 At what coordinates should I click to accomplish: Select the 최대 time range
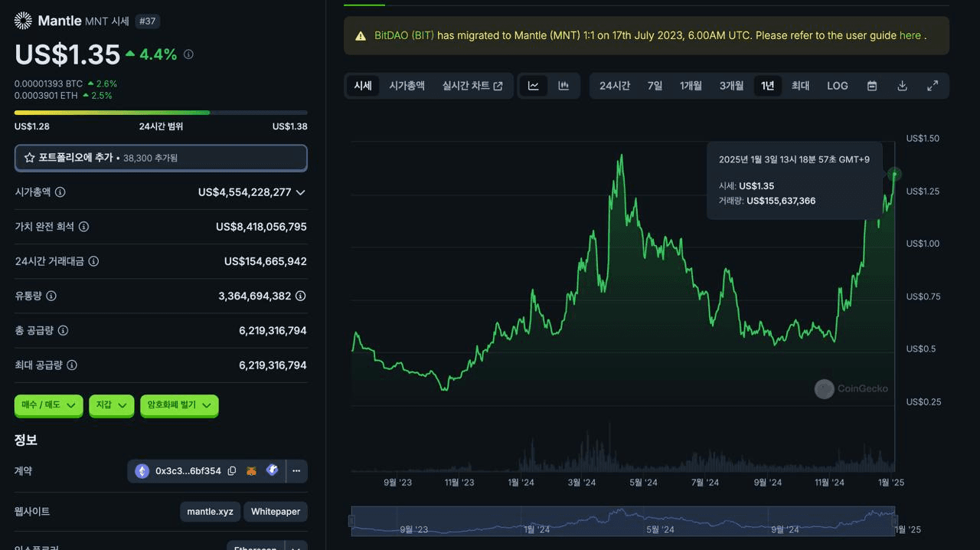pos(800,86)
